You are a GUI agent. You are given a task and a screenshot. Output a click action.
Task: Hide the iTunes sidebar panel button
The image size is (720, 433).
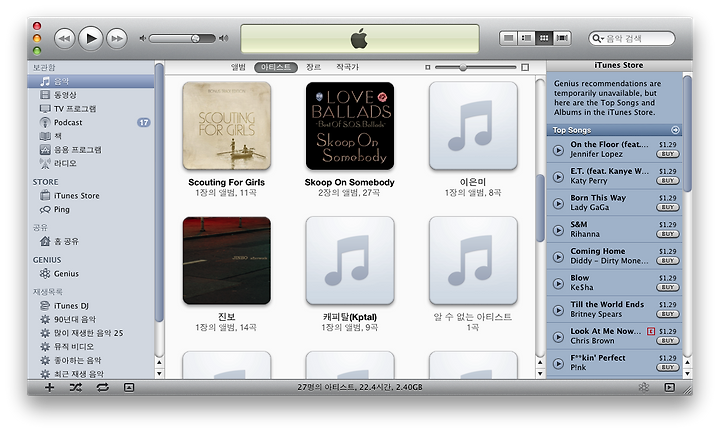[x=669, y=388]
